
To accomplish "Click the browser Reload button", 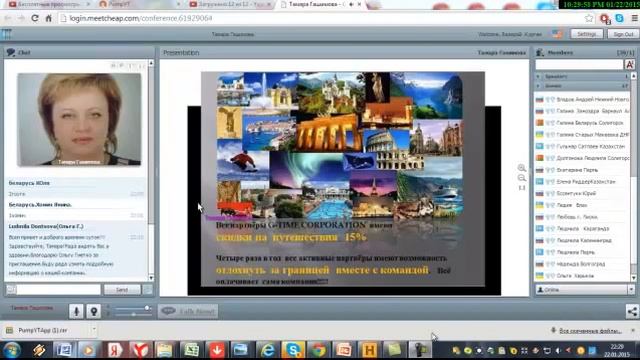I will [x=35, y=18].
